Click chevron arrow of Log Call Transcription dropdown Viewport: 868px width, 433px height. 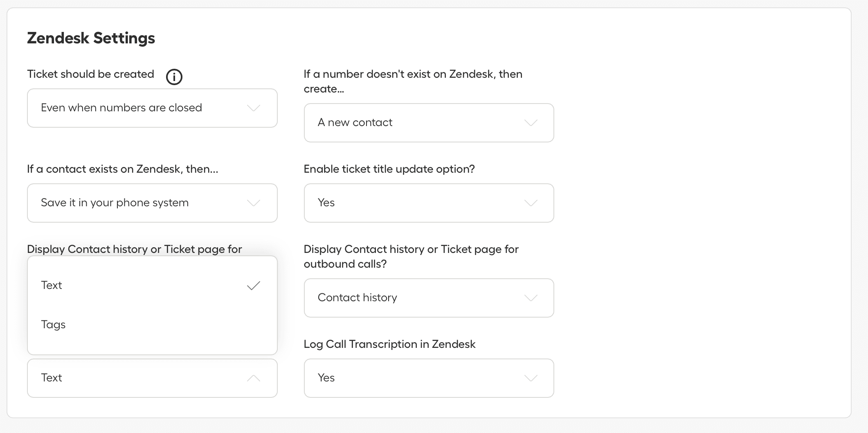pyautogui.click(x=531, y=378)
